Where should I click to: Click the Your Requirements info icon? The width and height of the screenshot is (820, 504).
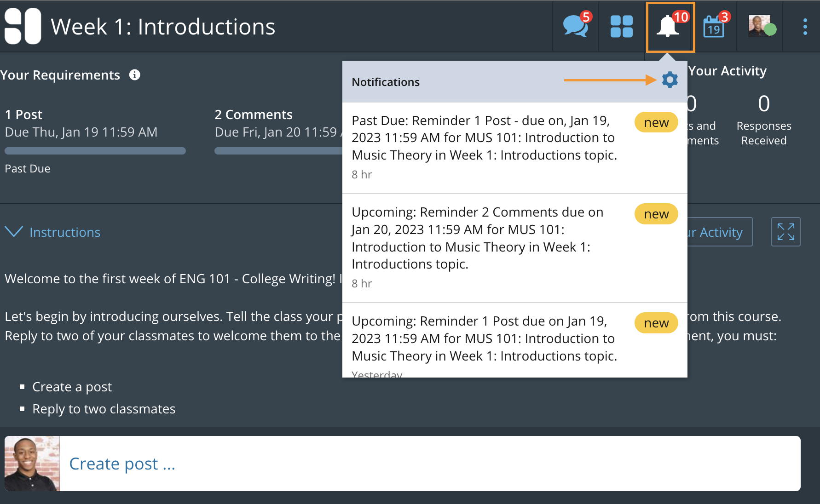tap(134, 75)
